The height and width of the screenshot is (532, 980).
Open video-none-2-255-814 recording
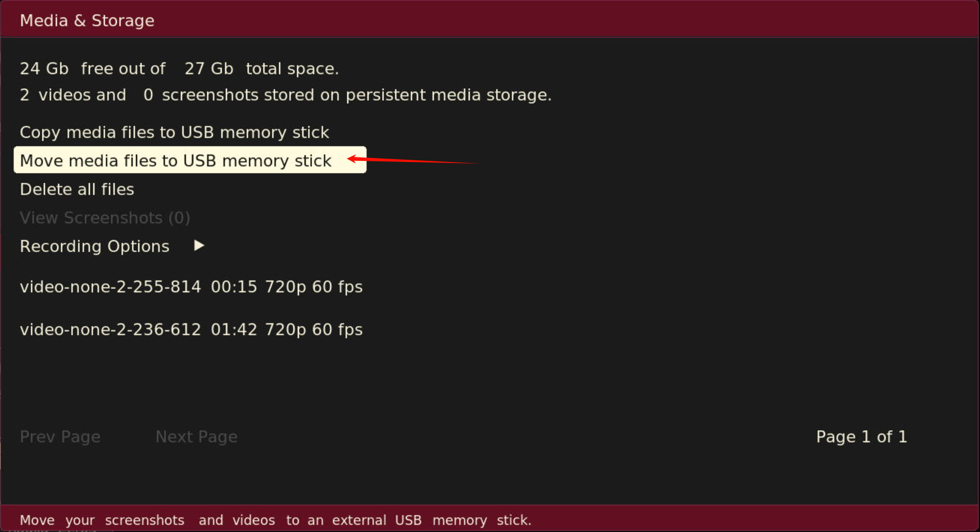coord(191,287)
